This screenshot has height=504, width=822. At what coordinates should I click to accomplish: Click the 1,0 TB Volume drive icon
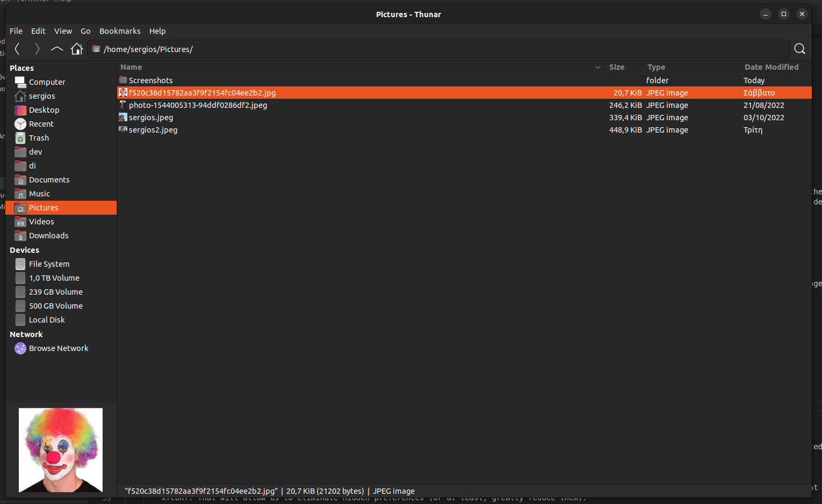click(20, 278)
